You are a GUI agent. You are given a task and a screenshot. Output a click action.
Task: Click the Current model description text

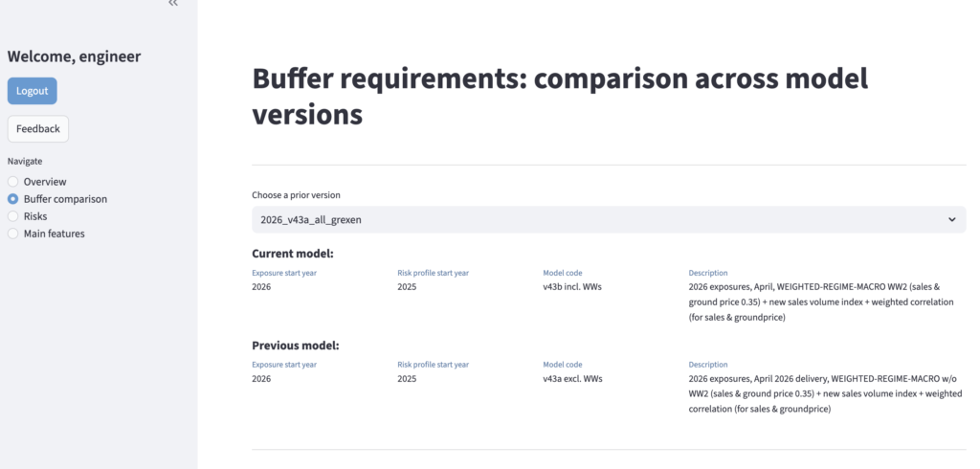coord(825,301)
